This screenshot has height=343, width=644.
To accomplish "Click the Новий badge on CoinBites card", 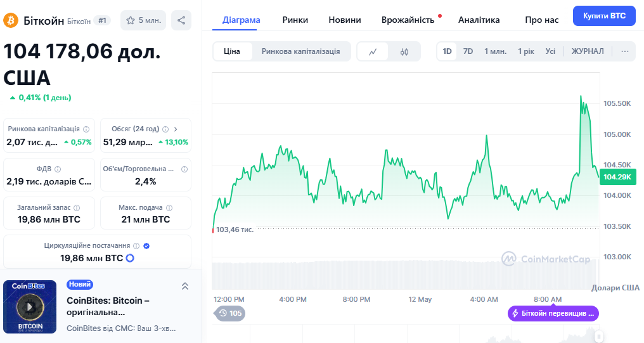I will pos(80,284).
